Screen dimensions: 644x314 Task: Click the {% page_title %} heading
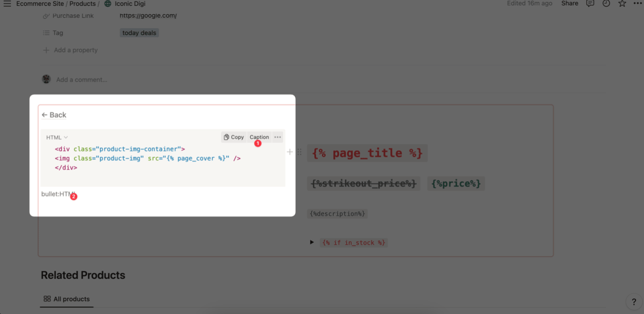(367, 153)
